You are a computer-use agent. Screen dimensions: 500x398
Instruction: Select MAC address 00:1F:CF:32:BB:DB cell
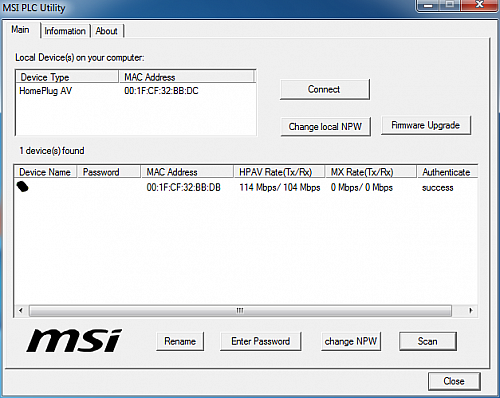tap(184, 188)
